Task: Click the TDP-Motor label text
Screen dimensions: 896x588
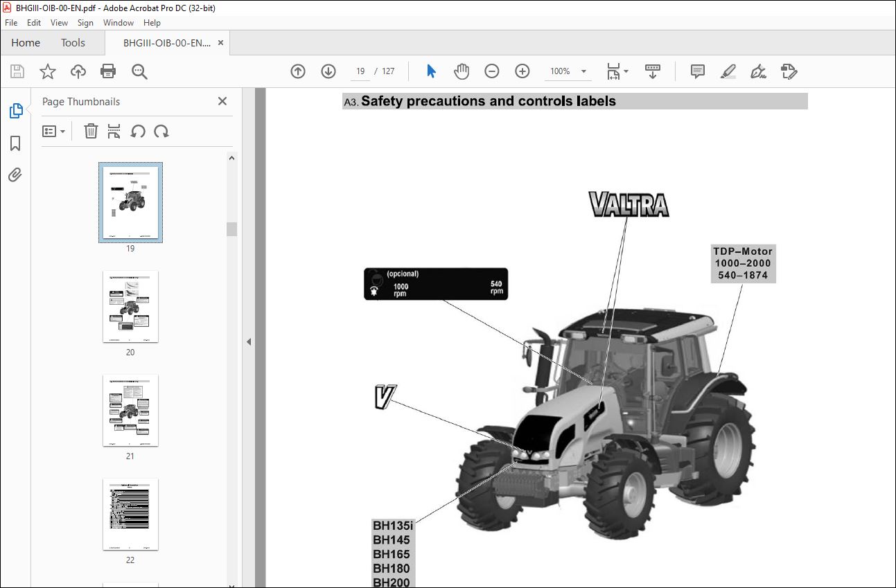Action: coord(743,251)
